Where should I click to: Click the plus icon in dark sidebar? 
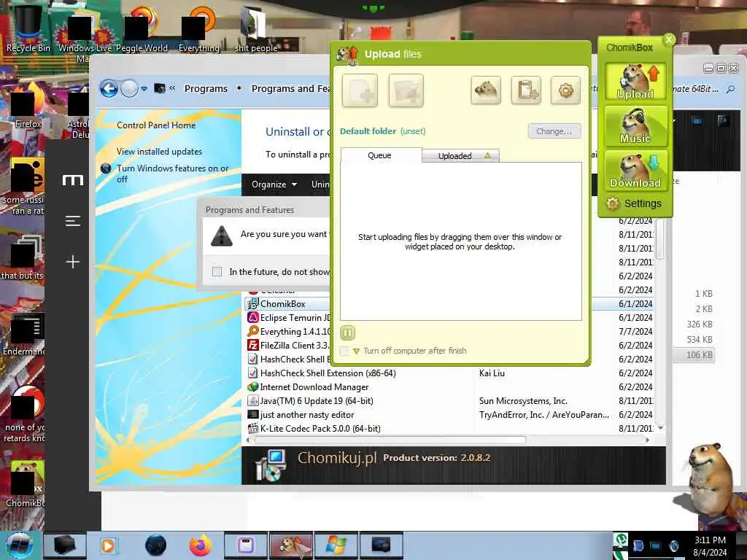73,262
